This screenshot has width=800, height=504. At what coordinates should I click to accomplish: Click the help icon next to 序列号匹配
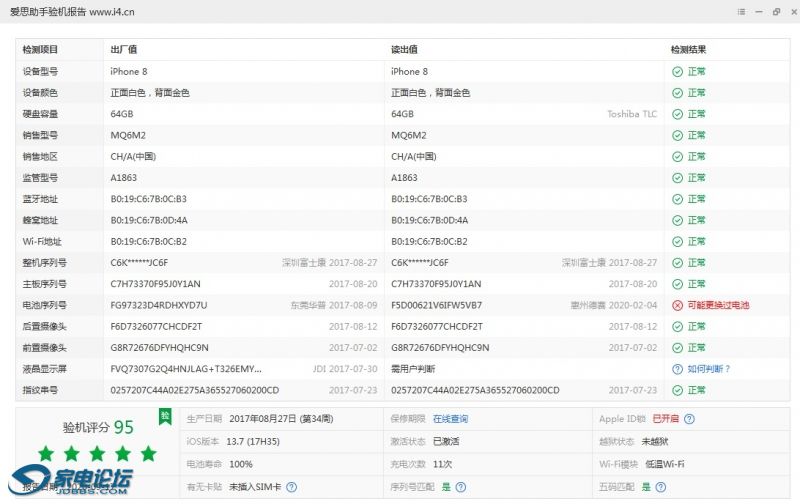[x=460, y=487]
